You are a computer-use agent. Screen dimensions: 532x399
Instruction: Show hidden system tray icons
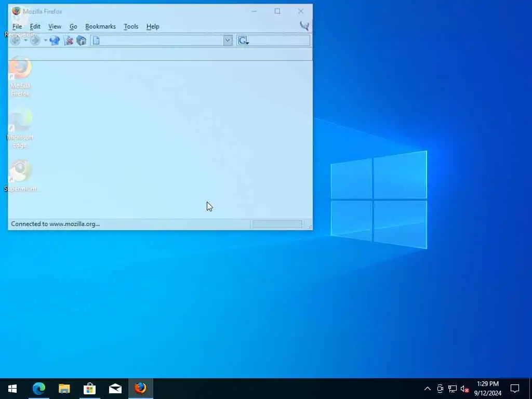click(x=428, y=389)
